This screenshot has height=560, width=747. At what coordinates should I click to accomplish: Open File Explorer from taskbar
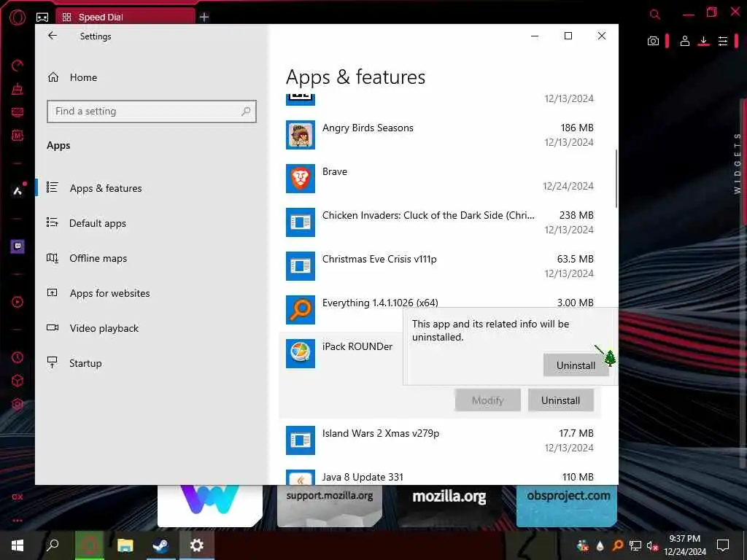click(125, 545)
